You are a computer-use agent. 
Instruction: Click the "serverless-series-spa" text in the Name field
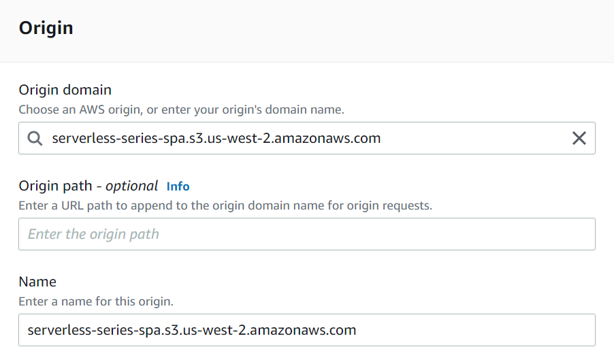tap(93, 330)
